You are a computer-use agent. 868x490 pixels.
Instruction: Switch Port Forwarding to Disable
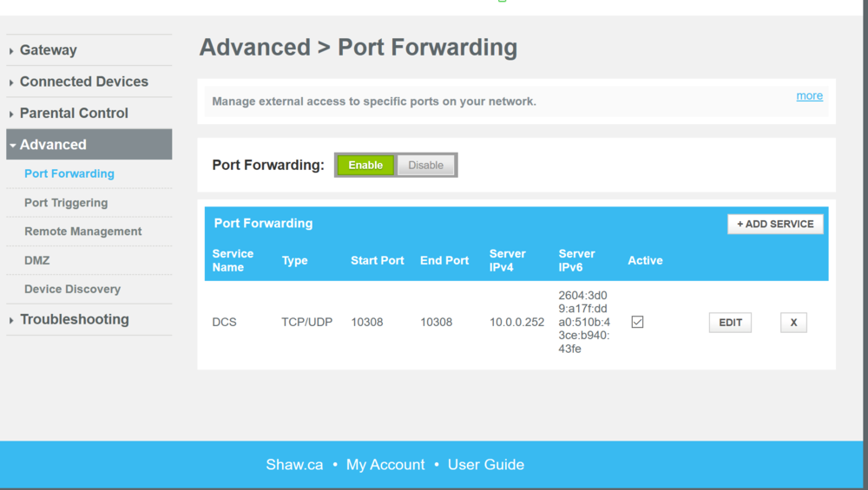(x=425, y=165)
